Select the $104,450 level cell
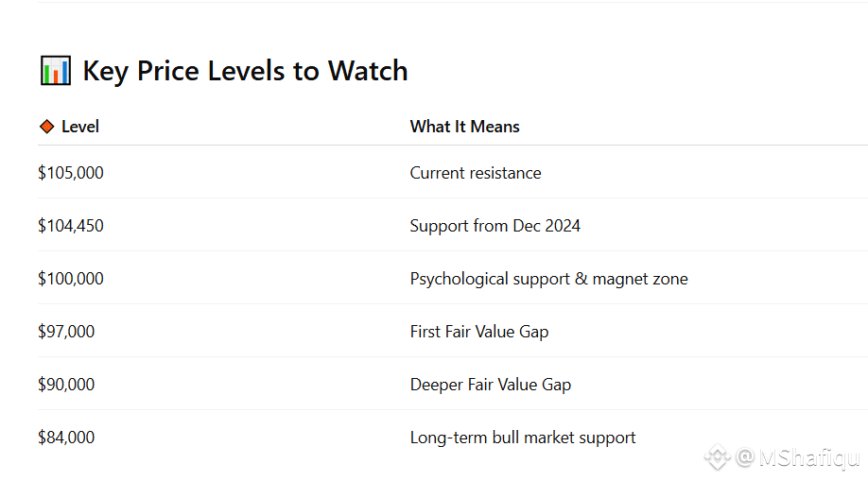This screenshot has height=481, width=868. [x=71, y=226]
